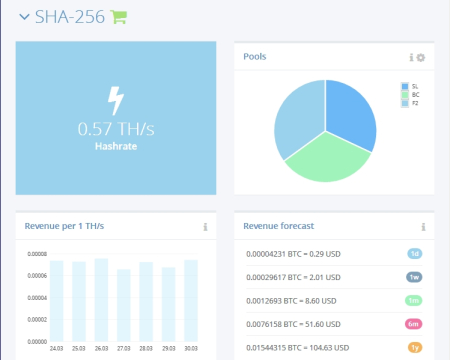Click the Revenue per 1 TH/s title
This screenshot has width=450, height=360.
click(64, 226)
